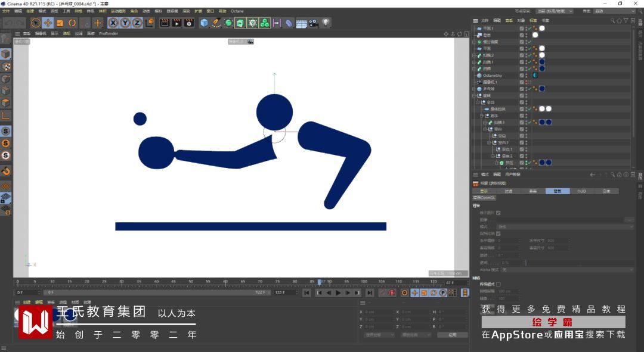Toggle the Z axis lock
The height and width of the screenshot is (352, 644).
pyautogui.click(x=137, y=23)
